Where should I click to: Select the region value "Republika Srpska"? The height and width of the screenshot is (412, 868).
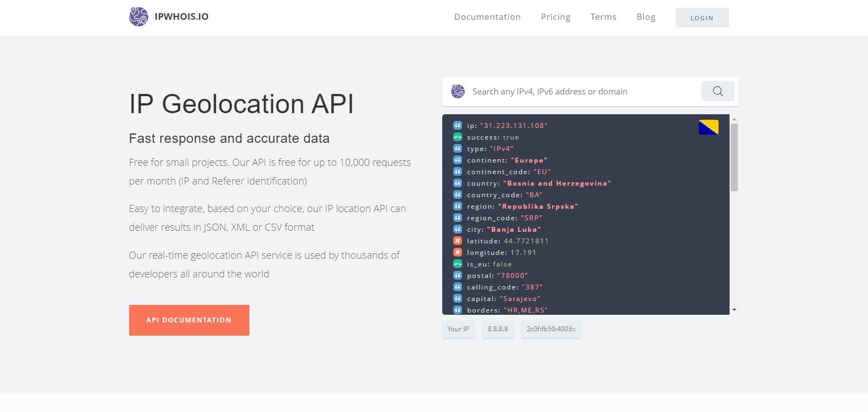[x=538, y=206]
